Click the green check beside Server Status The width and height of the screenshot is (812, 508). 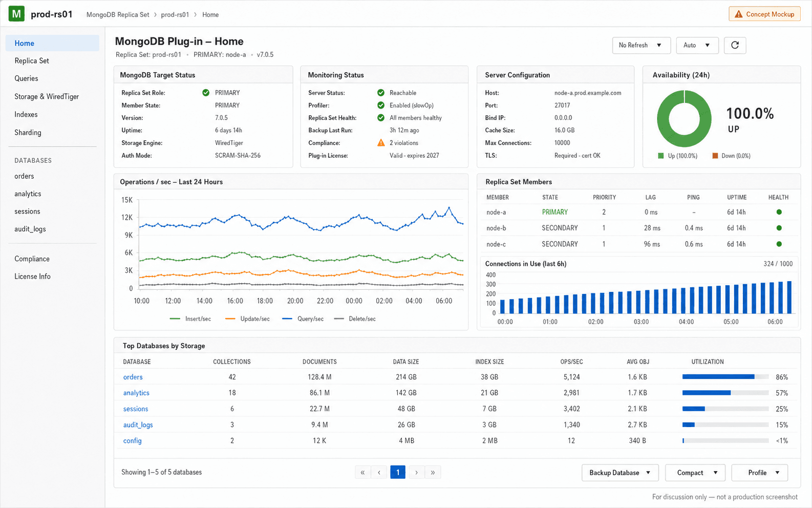coord(381,93)
